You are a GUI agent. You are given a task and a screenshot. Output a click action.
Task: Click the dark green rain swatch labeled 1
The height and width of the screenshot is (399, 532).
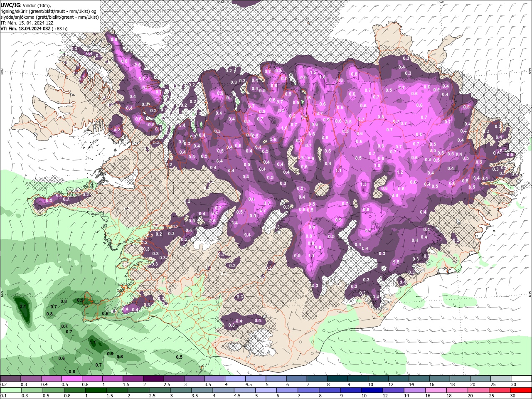pyautogui.click(x=96, y=390)
